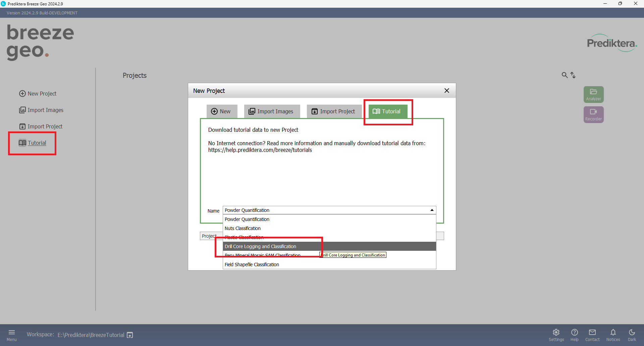Choose Nuts Classification from list

point(243,228)
